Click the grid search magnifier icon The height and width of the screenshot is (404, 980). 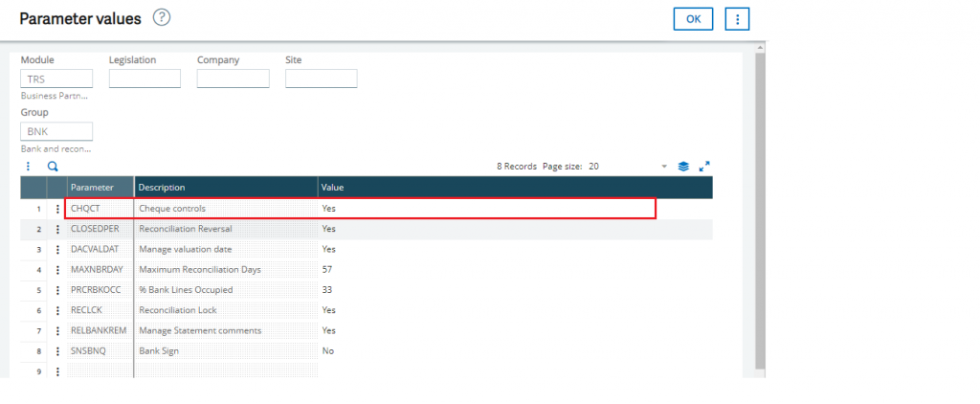click(x=53, y=166)
